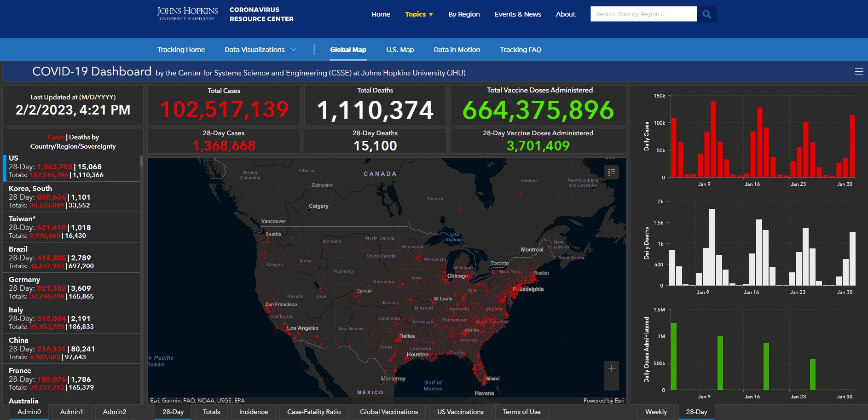Switch map to Totals tab
Screen dimensions: 868x420
pos(211,412)
